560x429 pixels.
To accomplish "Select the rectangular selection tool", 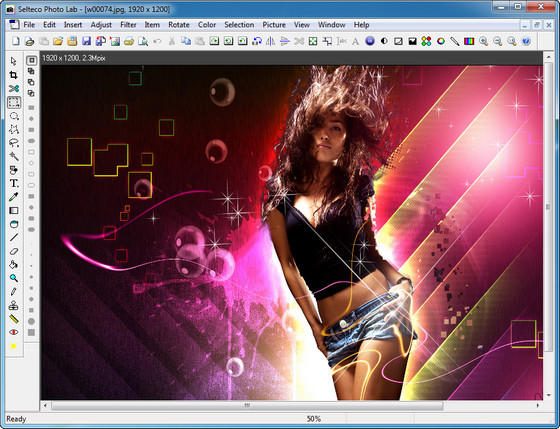I will [14, 103].
